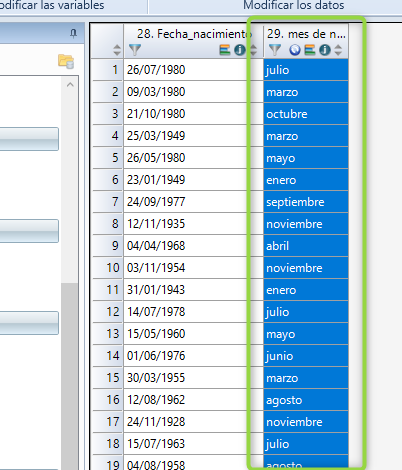Click the mayo cell in row 5
The height and width of the screenshot is (470, 402).
(306, 158)
